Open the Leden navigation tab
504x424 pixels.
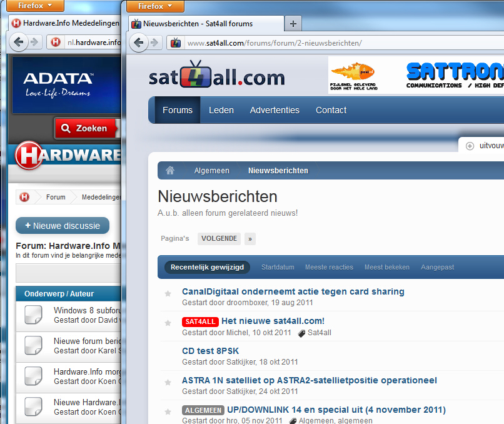[221, 110]
